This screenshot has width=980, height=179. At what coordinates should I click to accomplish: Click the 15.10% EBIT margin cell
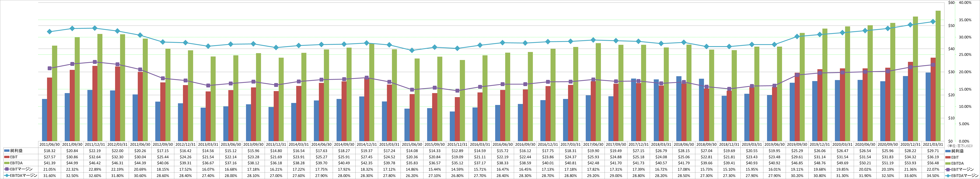(x=729, y=169)
